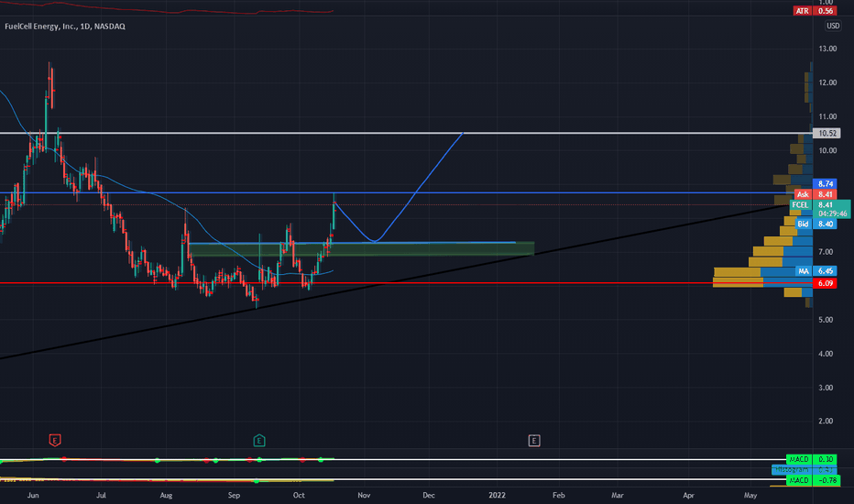Click the 12.00 price axis label
This screenshot has height=504, width=854.
point(827,82)
